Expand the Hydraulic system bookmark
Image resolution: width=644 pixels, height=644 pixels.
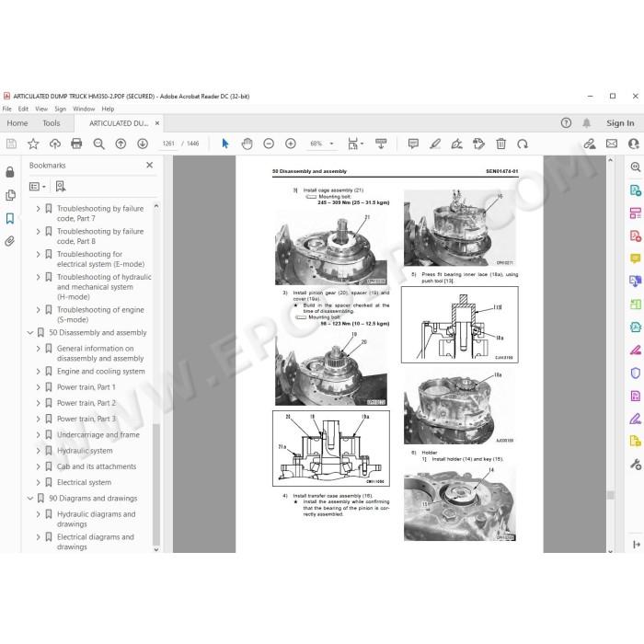(x=39, y=451)
